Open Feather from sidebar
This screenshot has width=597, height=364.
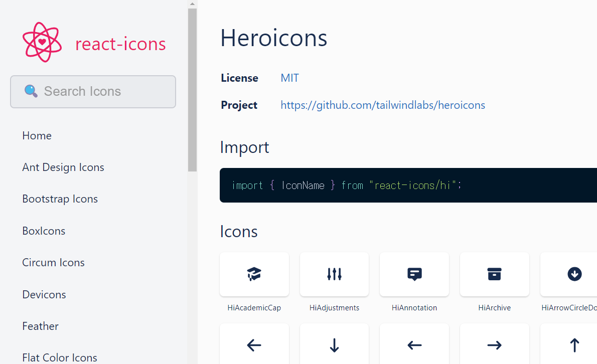[x=40, y=326]
